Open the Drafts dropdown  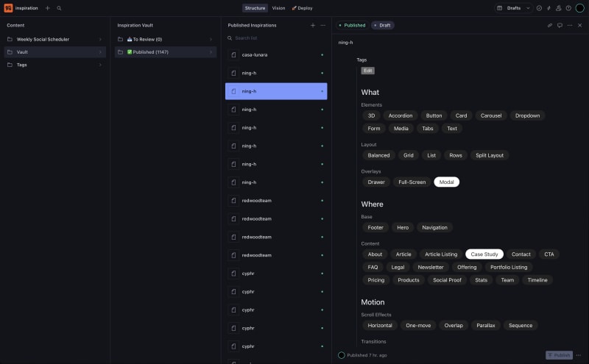coord(513,8)
